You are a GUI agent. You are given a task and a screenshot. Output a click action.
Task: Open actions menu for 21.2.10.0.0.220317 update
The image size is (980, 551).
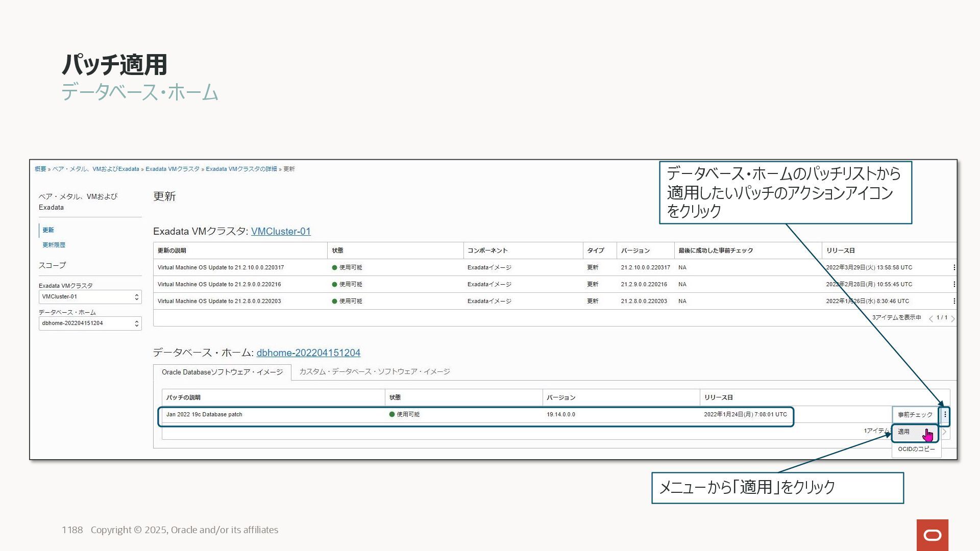[x=953, y=267]
